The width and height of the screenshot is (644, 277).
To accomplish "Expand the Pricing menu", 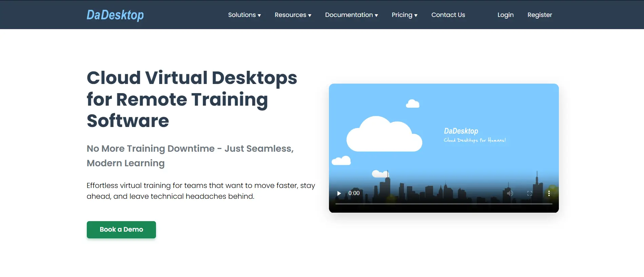I will pyautogui.click(x=405, y=15).
